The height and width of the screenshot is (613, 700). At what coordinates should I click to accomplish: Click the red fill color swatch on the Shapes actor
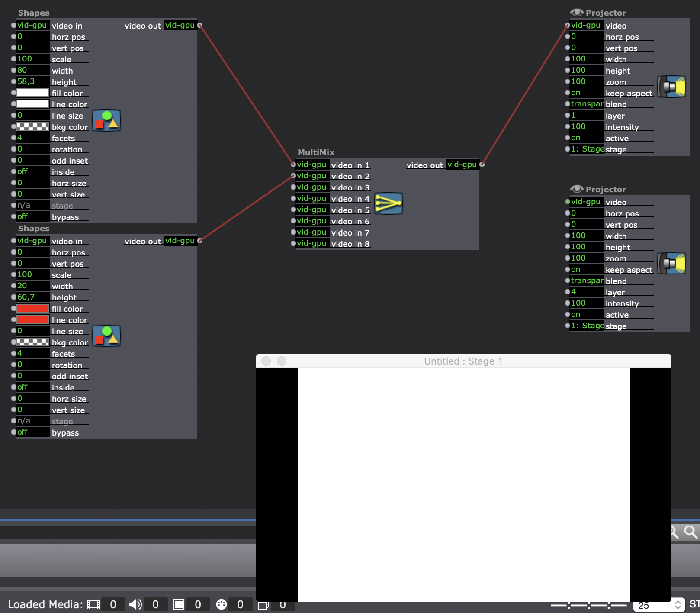pos(32,308)
